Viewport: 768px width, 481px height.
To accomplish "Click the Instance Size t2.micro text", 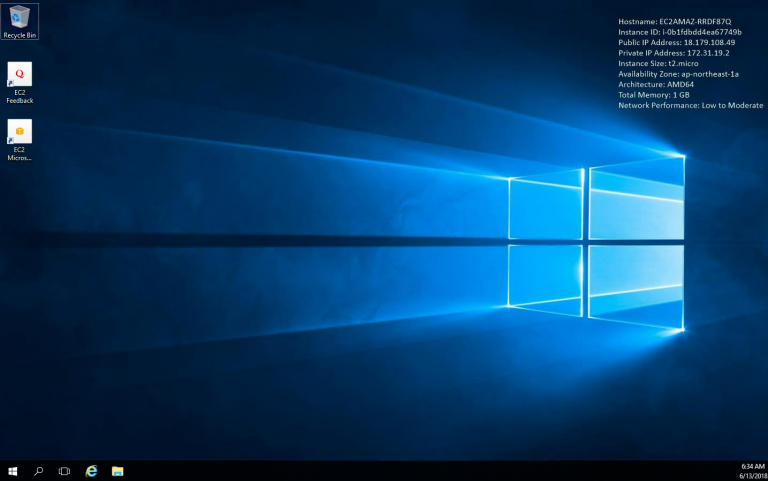I will click(656, 63).
